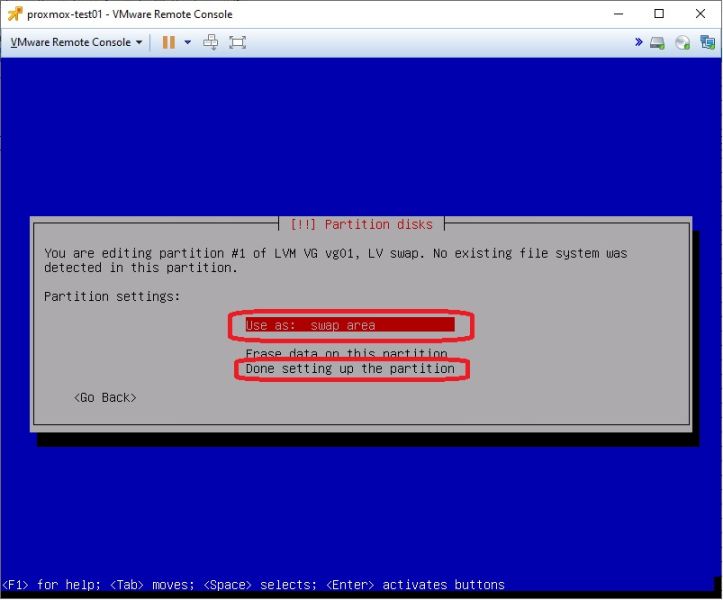Minimize the VMware Remote Console window

pos(618,14)
